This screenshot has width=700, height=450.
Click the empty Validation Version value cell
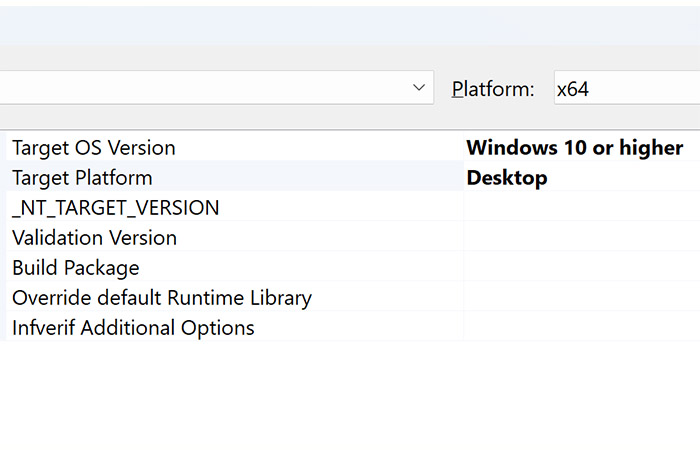click(582, 238)
